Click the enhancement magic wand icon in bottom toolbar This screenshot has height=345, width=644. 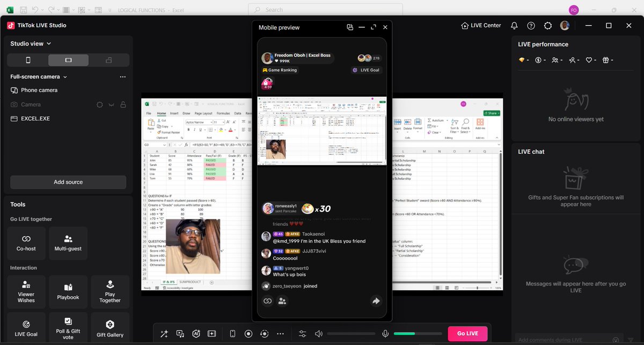pyautogui.click(x=164, y=333)
